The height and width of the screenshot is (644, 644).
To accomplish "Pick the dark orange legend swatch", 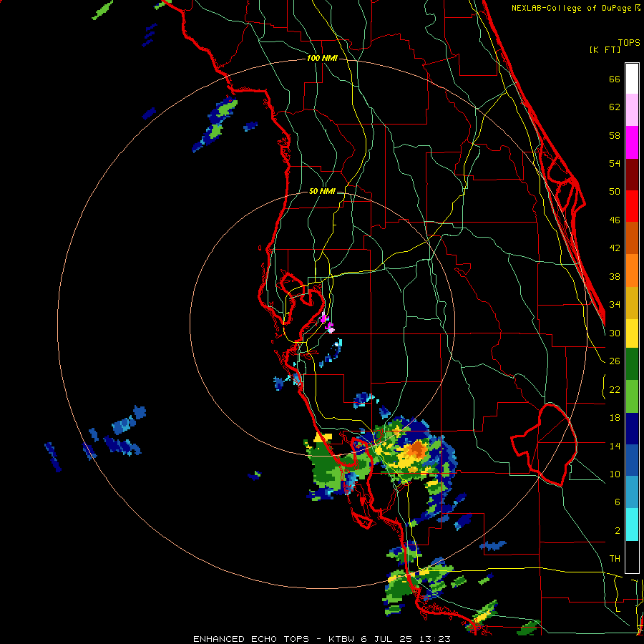I will [632, 238].
